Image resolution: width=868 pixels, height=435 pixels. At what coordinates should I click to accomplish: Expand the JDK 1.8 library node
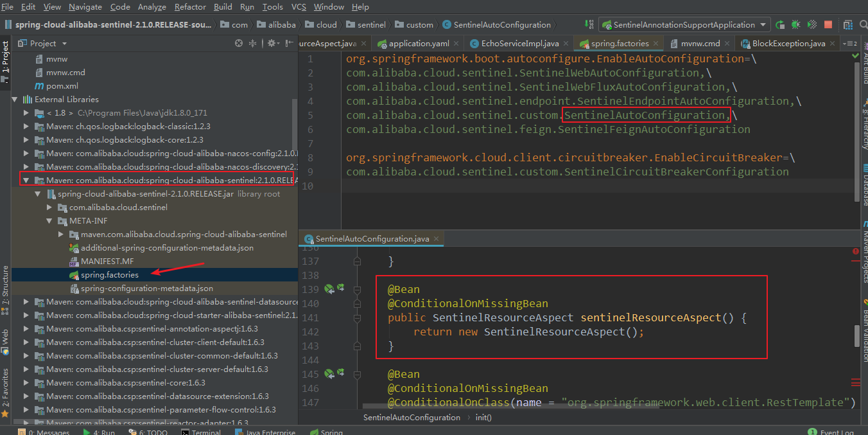(x=27, y=113)
